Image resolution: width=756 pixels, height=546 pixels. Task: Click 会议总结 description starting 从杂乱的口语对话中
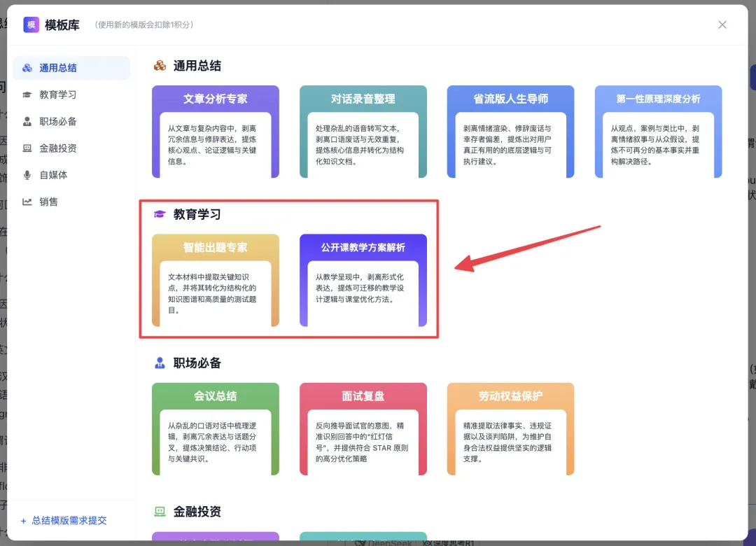[212, 442]
